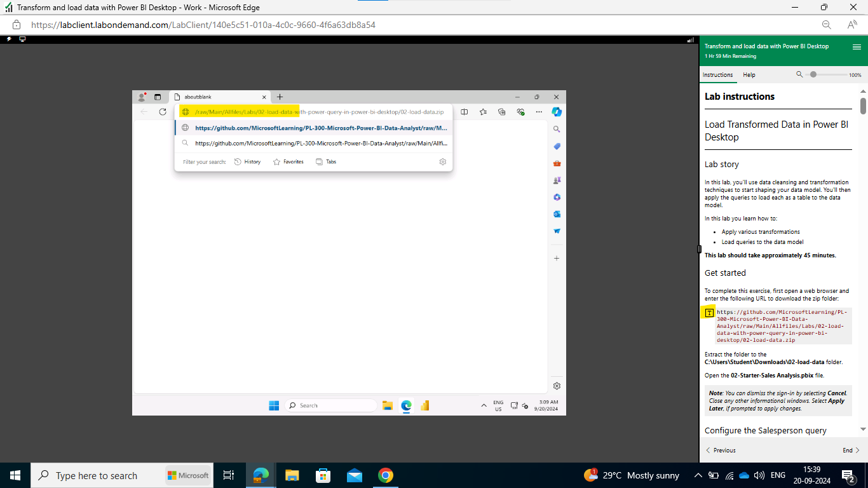
Task: Open tab actions menu in VM browser
Action: coord(158,97)
